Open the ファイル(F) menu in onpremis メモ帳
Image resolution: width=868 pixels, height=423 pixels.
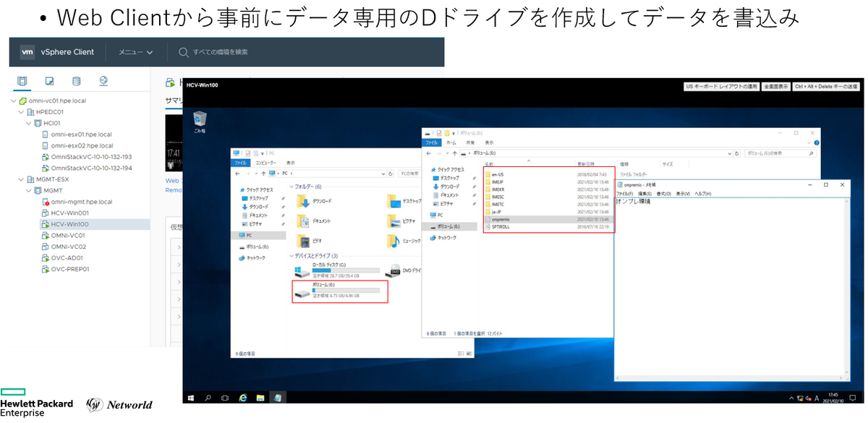pos(623,194)
